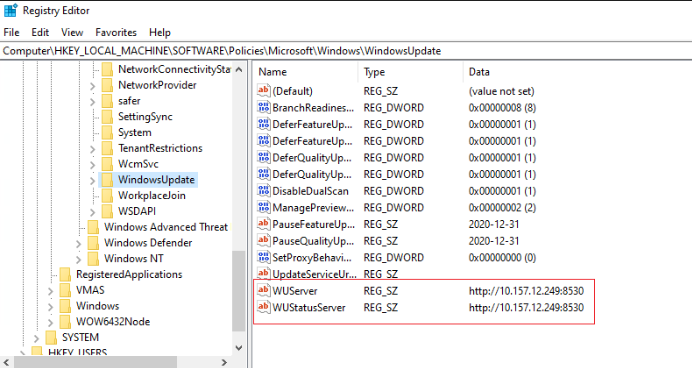The image size is (692, 368).
Task: Select the DisableDualScan DWORD icon
Action: click(x=263, y=191)
